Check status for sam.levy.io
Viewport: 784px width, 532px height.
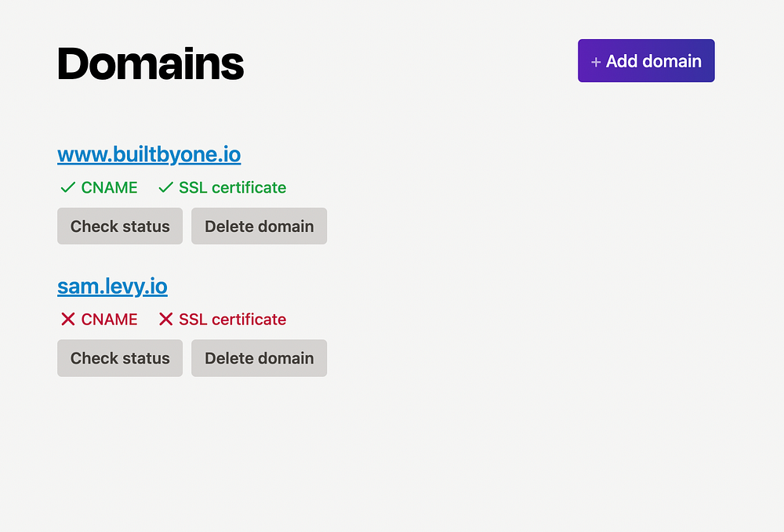click(x=120, y=358)
